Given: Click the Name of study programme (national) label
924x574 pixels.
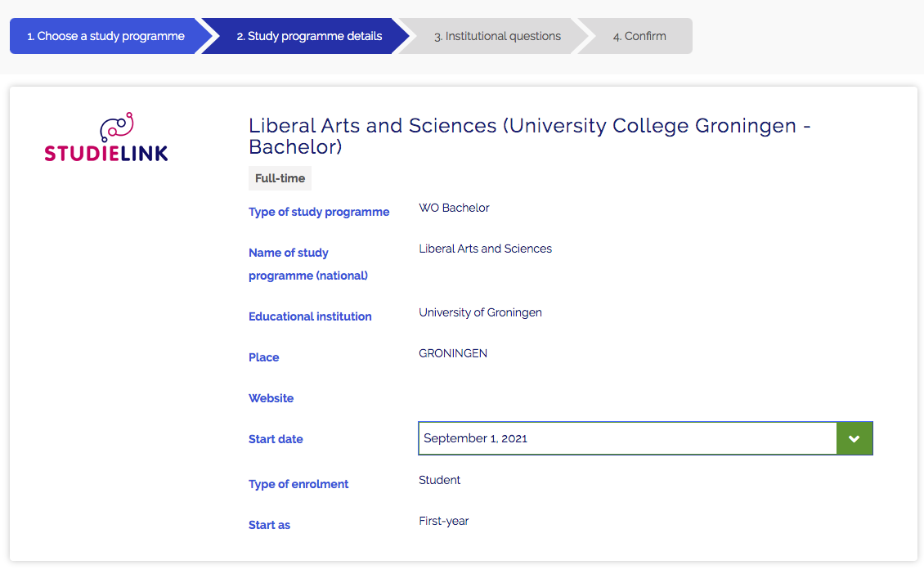Looking at the screenshot, I should [307, 263].
